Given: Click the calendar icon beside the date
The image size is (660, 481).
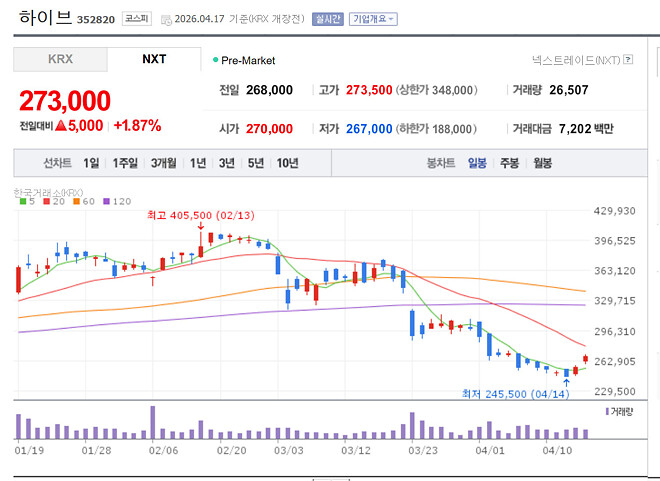Looking at the screenshot, I should pos(166,20).
